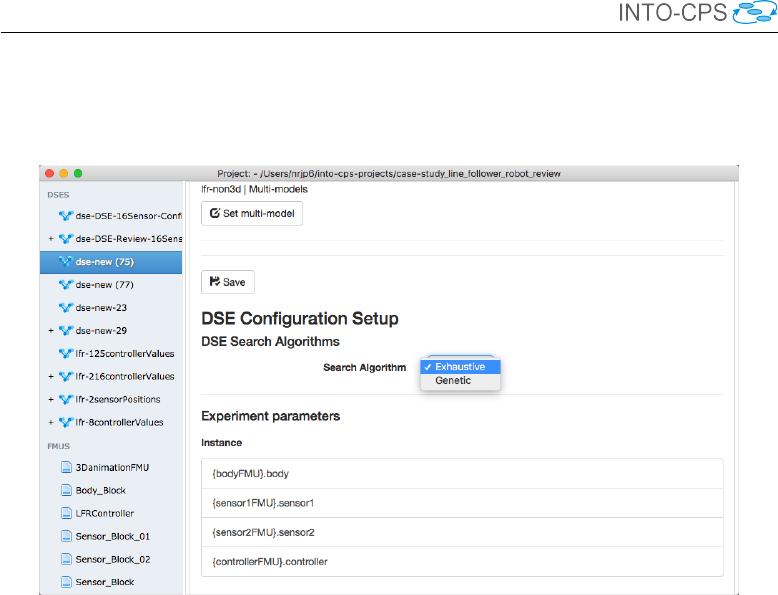Click the dse-new (75) DSE icon
The image size is (778, 595).
pos(66,262)
